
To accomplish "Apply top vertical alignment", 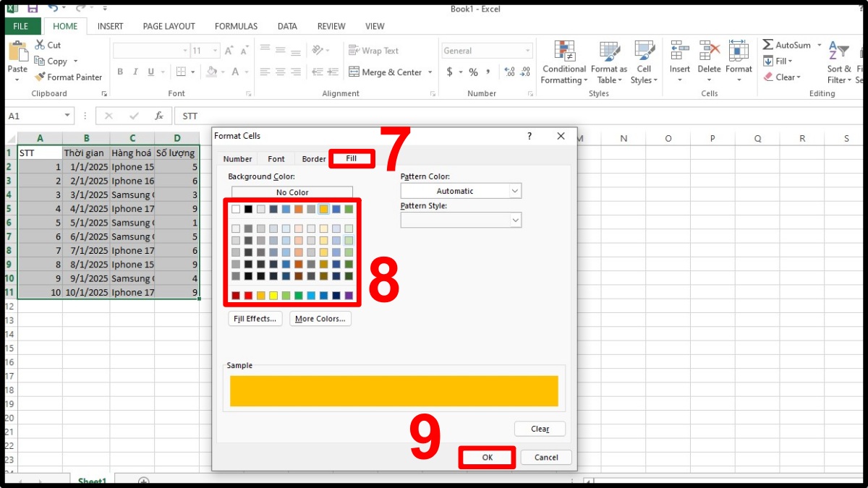I will point(265,49).
